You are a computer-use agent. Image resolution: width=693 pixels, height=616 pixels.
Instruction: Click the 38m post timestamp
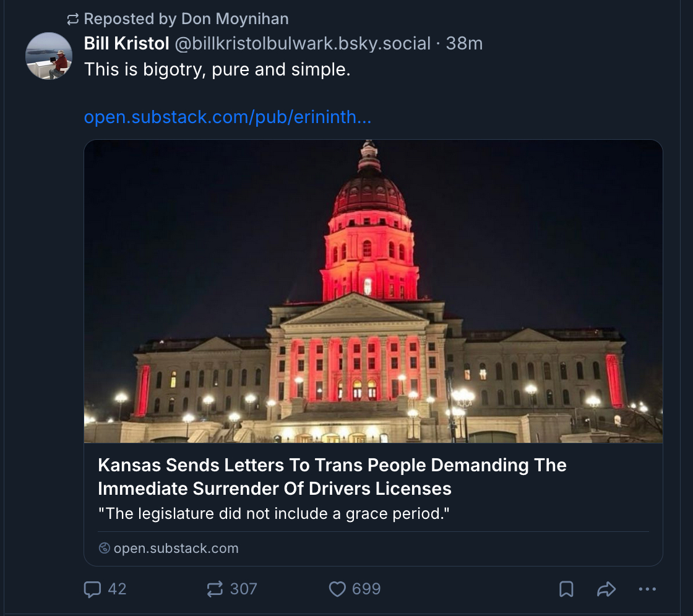point(464,43)
